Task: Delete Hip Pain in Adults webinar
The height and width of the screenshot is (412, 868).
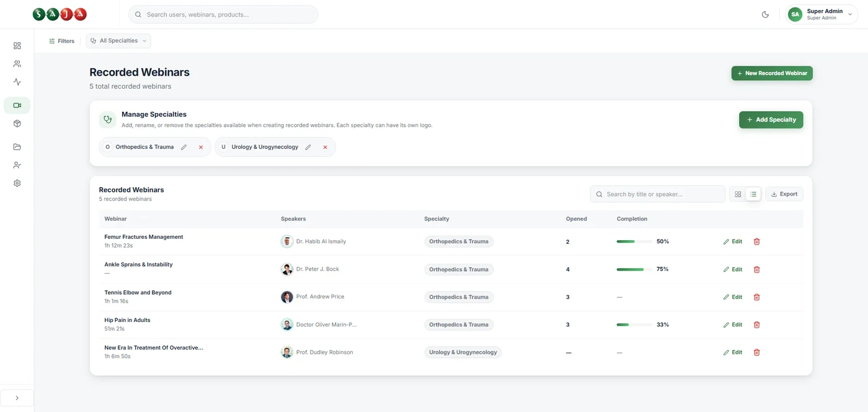Action: coord(756,325)
